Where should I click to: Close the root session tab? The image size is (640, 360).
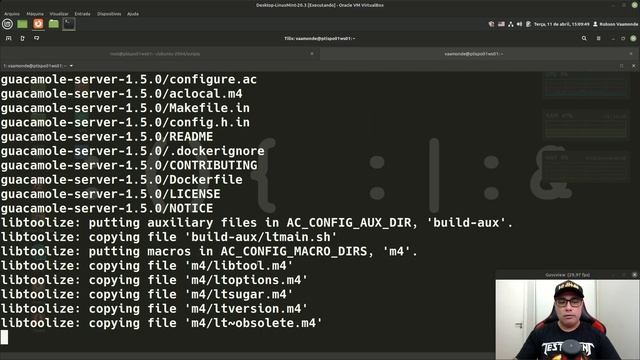click(312, 53)
